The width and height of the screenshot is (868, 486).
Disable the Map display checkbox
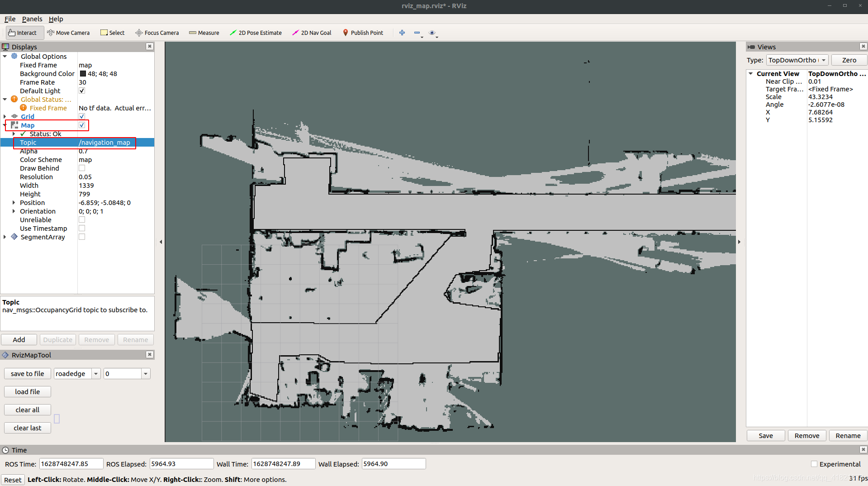82,125
